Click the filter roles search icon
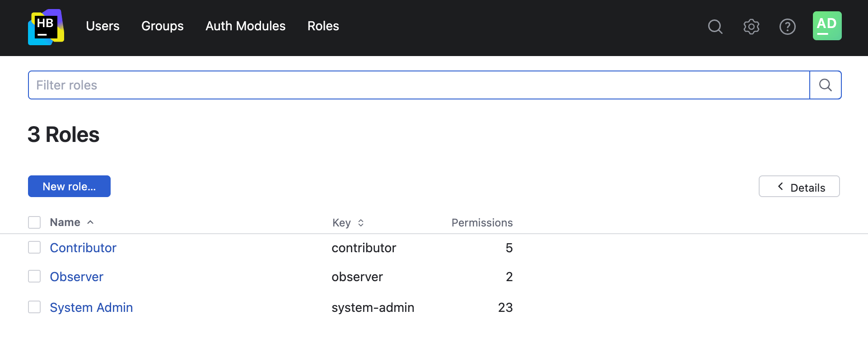This screenshot has height=358, width=868. 825,85
